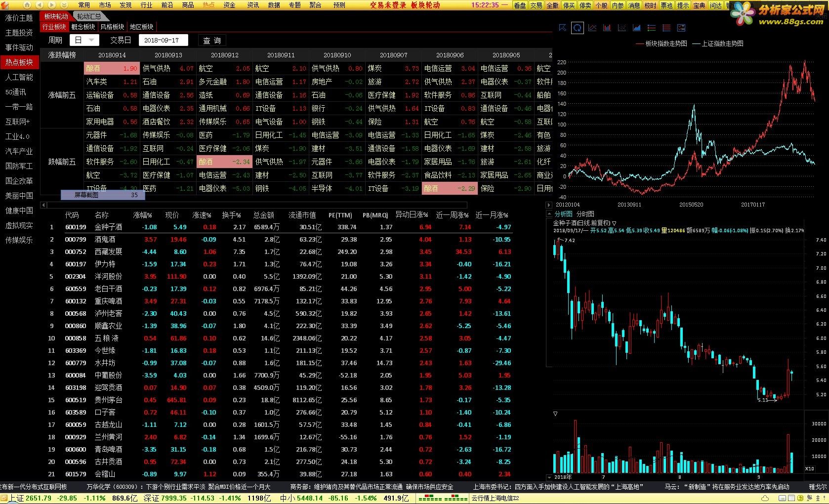The width and height of the screenshot is (829, 504).
Task: Click the green-blue list icon in chart toolbar
Action: 651,28
